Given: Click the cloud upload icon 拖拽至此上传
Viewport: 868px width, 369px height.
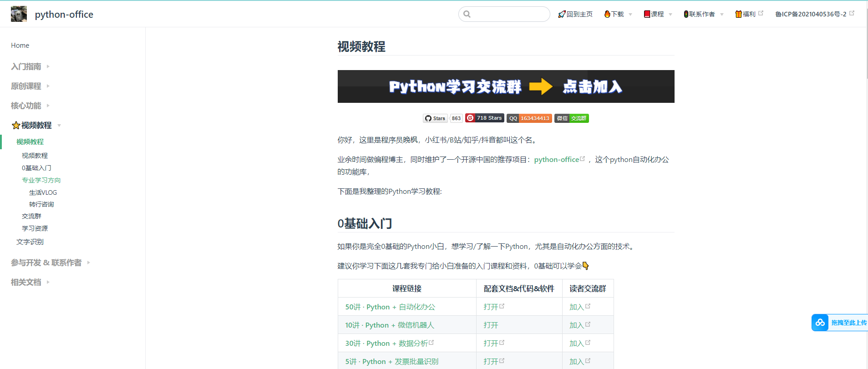Looking at the screenshot, I should click(x=820, y=323).
